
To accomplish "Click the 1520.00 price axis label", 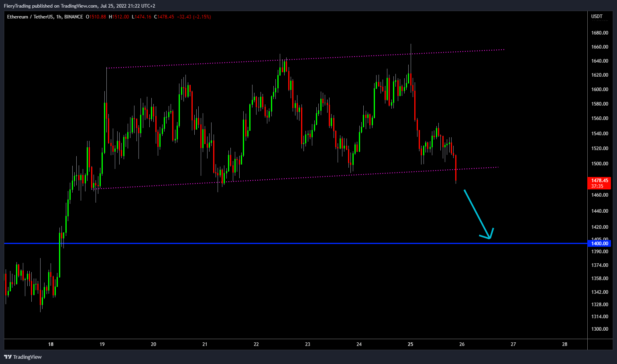I will coord(599,148).
